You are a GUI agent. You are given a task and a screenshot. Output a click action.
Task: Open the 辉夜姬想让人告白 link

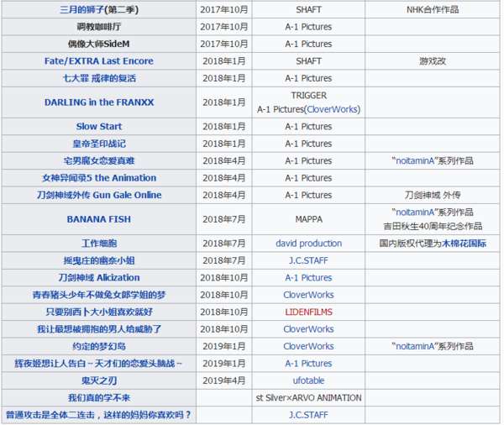pos(98,364)
